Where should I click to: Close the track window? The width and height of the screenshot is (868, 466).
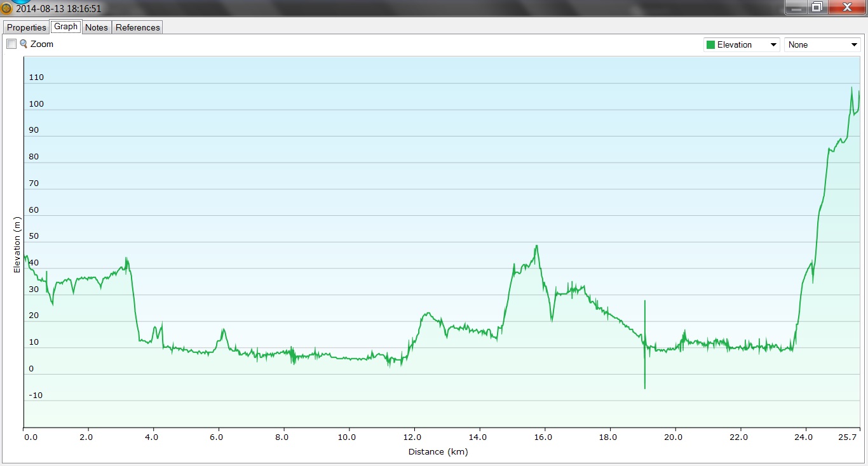(846, 7)
